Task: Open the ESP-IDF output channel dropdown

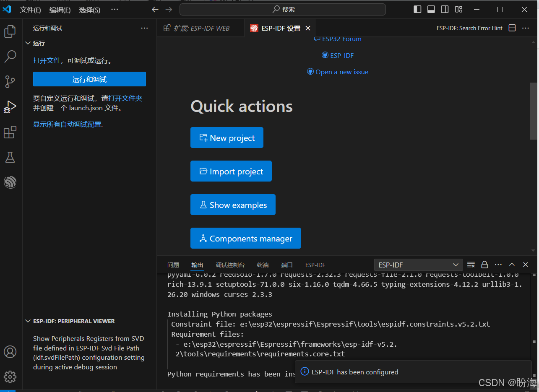Action: pyautogui.click(x=419, y=265)
